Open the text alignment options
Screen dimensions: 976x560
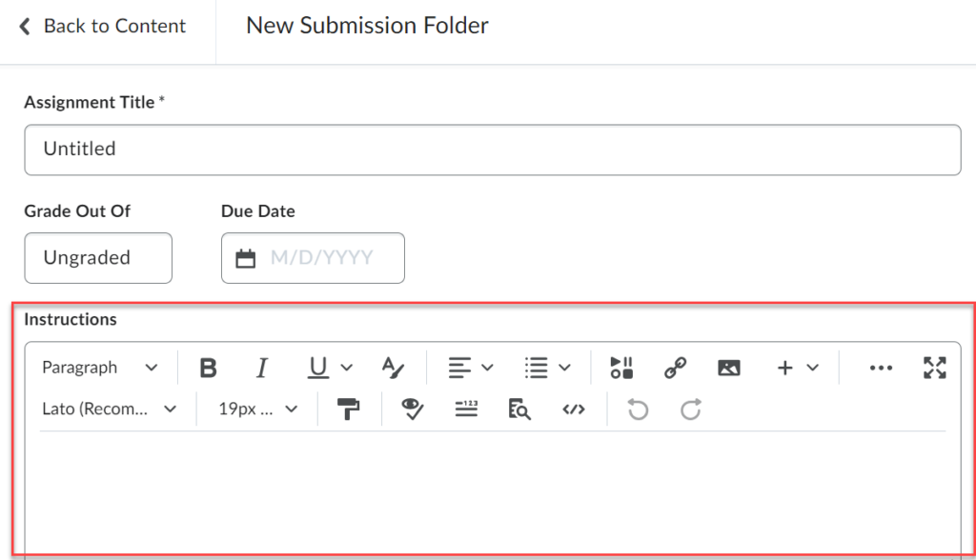(x=469, y=367)
